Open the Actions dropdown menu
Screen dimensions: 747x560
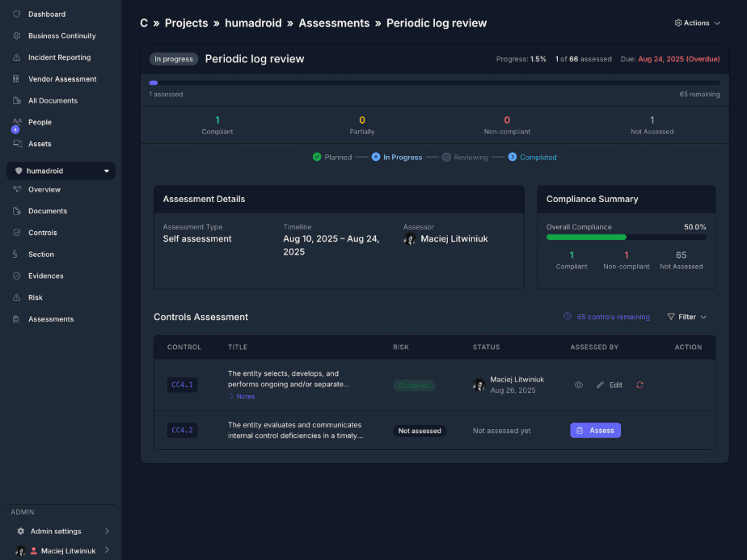(697, 23)
